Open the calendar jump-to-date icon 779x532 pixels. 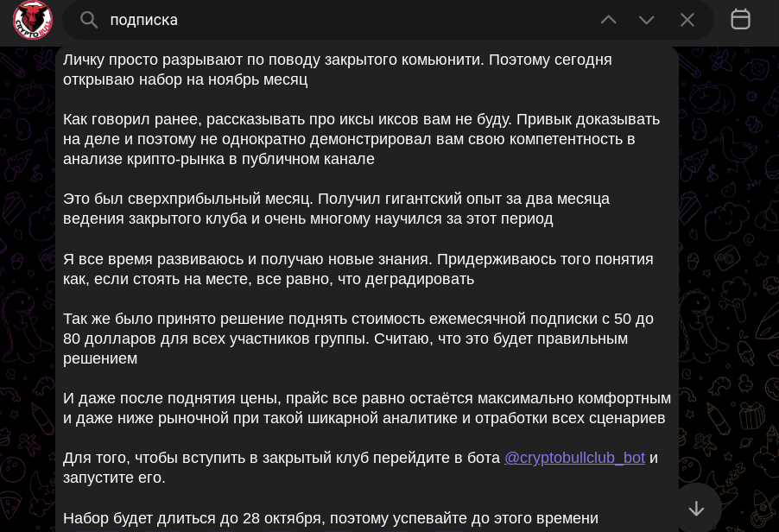coord(740,19)
